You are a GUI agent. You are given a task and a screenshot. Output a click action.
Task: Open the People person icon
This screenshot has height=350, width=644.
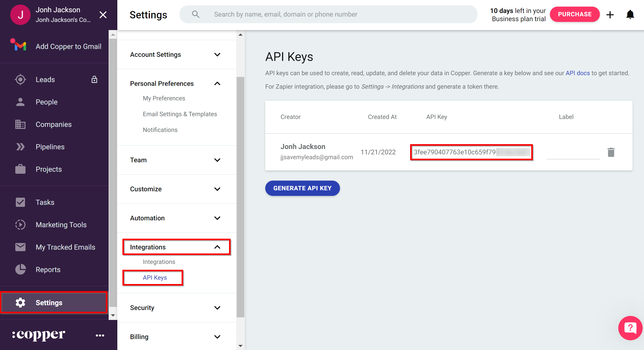pos(20,102)
